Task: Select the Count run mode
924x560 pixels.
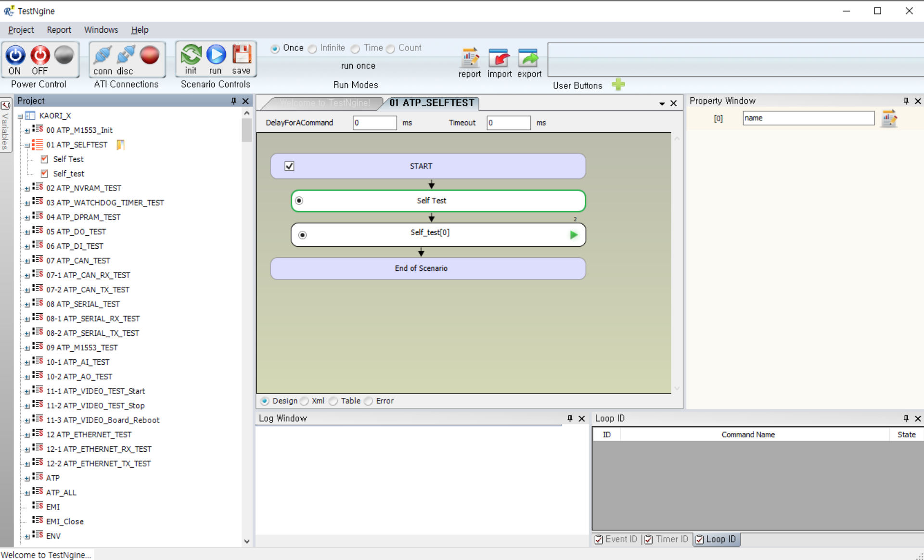Action: click(x=390, y=49)
